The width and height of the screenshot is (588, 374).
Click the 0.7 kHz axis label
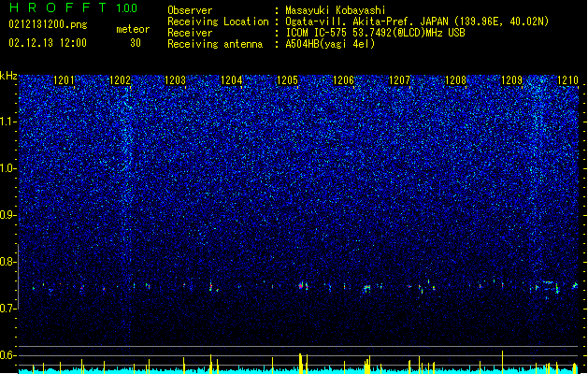[8, 309]
